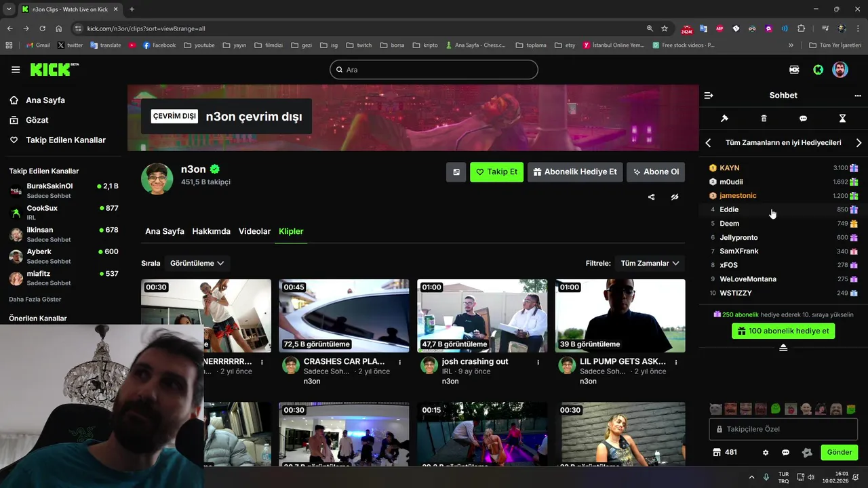Click the trash can icon in chat toolbar
The height and width of the screenshot is (488, 868).
coord(764,119)
